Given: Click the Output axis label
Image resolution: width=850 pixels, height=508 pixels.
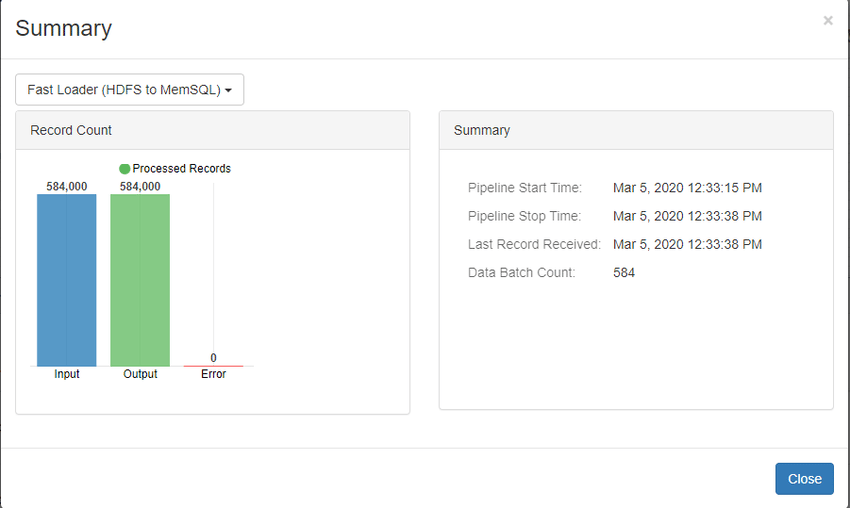Looking at the screenshot, I should click(140, 375).
